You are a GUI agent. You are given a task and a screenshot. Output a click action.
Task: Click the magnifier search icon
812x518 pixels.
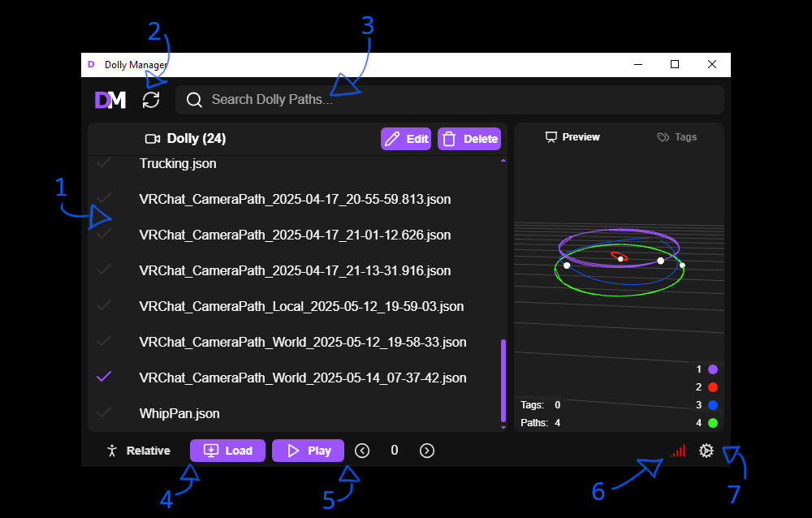194,100
